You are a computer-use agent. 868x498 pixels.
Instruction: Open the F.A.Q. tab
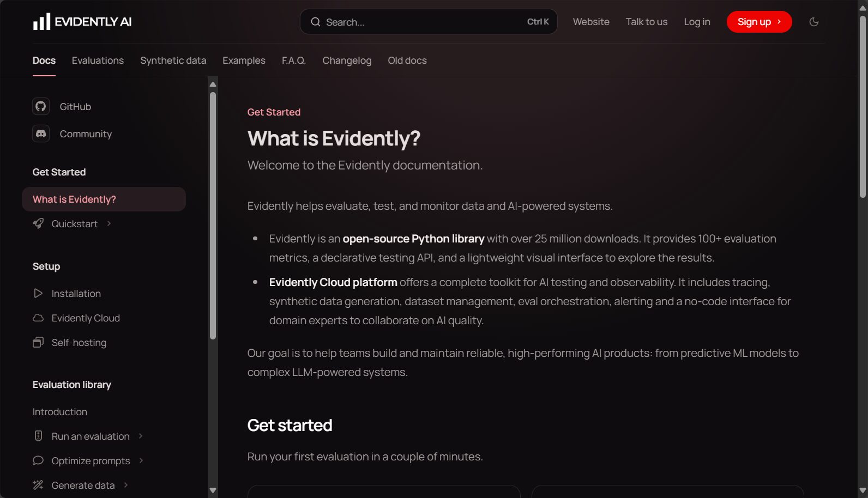click(x=294, y=60)
